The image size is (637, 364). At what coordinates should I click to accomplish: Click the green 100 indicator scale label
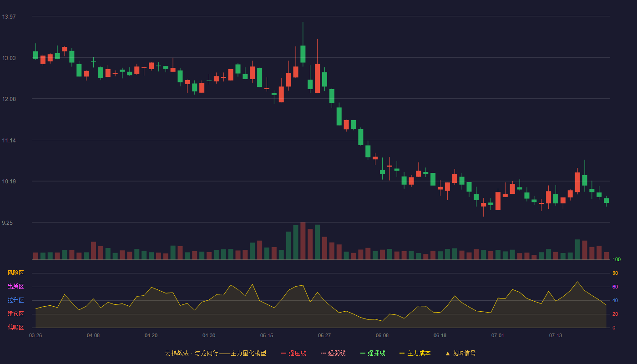click(617, 259)
